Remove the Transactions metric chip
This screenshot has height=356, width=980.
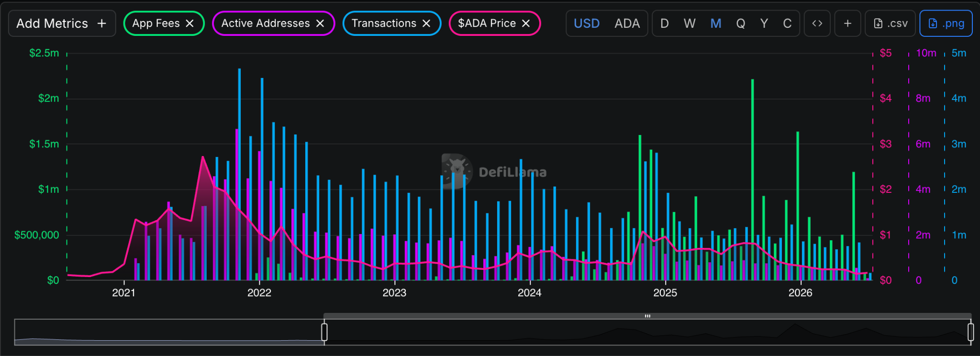point(426,23)
